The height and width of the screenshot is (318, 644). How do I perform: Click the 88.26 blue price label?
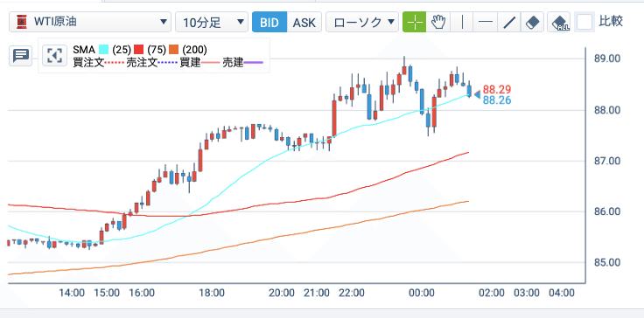[497, 100]
